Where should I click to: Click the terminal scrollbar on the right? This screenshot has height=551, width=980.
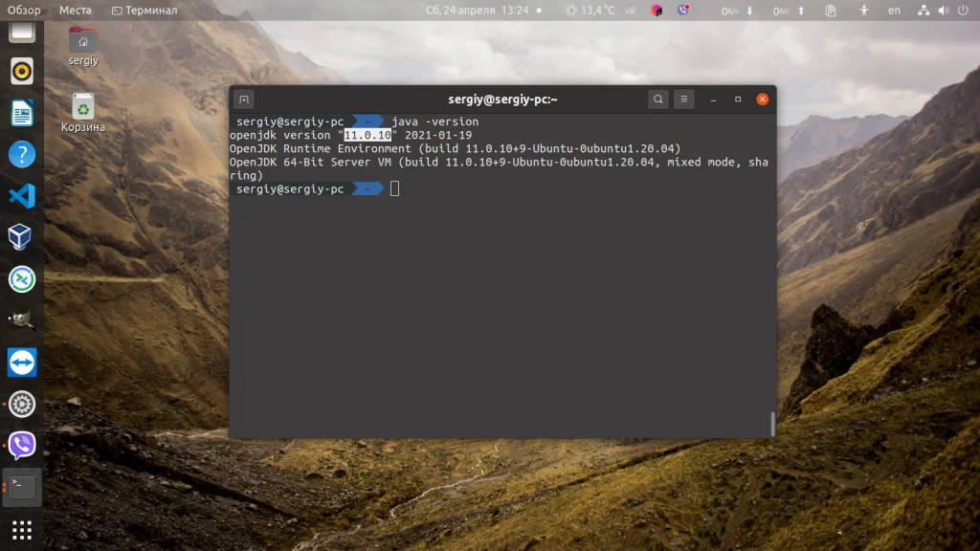coord(771,421)
